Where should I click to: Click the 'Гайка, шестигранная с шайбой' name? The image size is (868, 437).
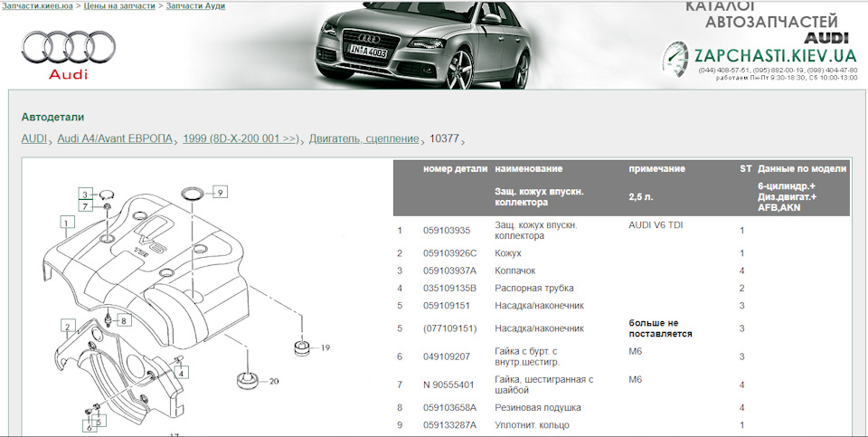(543, 385)
